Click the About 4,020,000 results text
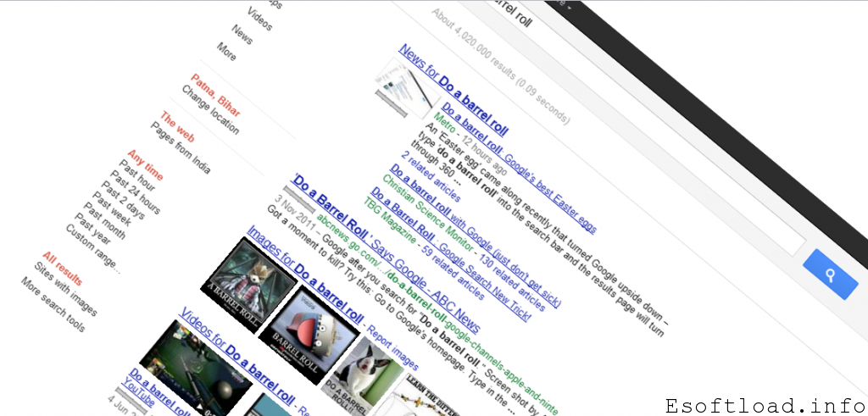This screenshot has width=868, height=416. point(473,44)
